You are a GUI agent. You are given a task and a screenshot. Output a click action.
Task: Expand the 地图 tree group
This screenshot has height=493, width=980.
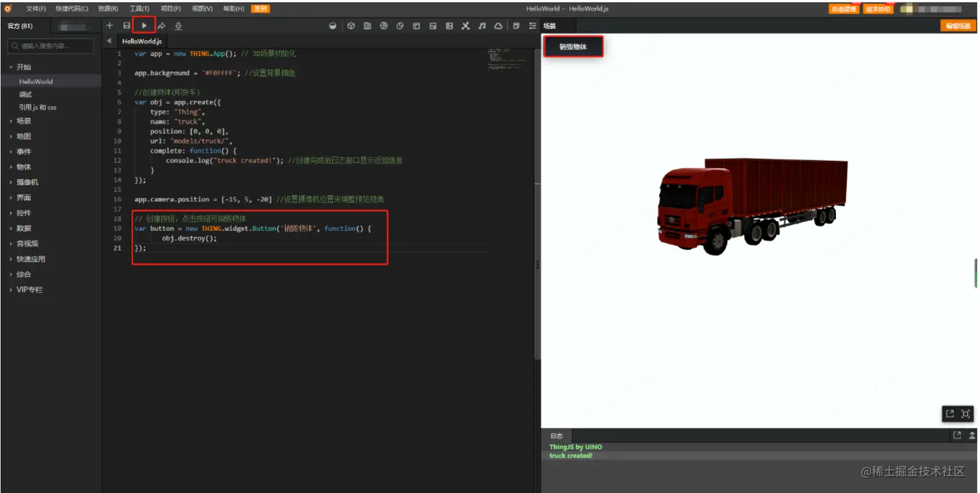click(x=23, y=136)
